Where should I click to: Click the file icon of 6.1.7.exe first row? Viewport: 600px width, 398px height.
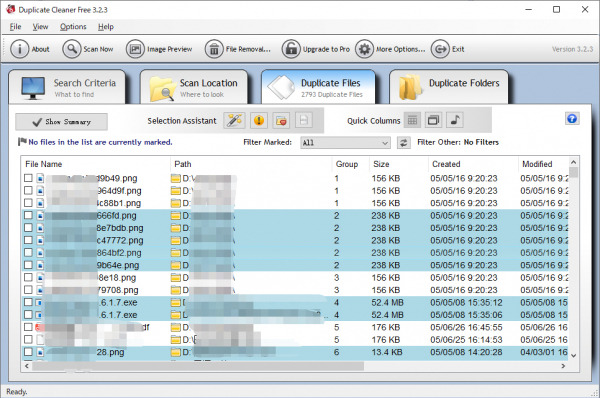[x=40, y=302]
